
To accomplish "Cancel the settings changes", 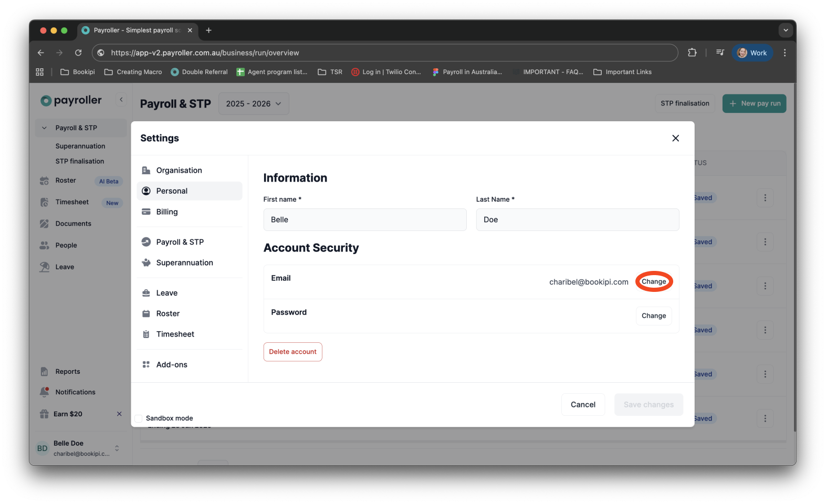I will tap(583, 405).
